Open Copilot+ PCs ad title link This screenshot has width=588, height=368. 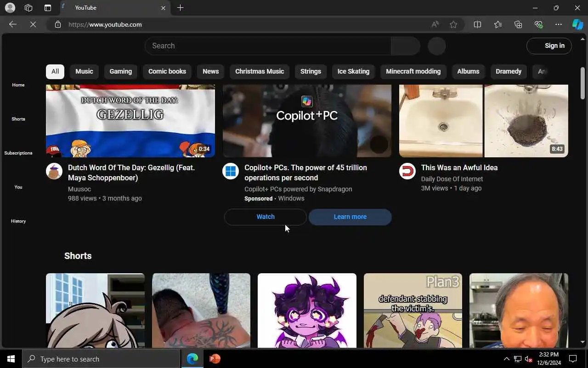pos(305,172)
